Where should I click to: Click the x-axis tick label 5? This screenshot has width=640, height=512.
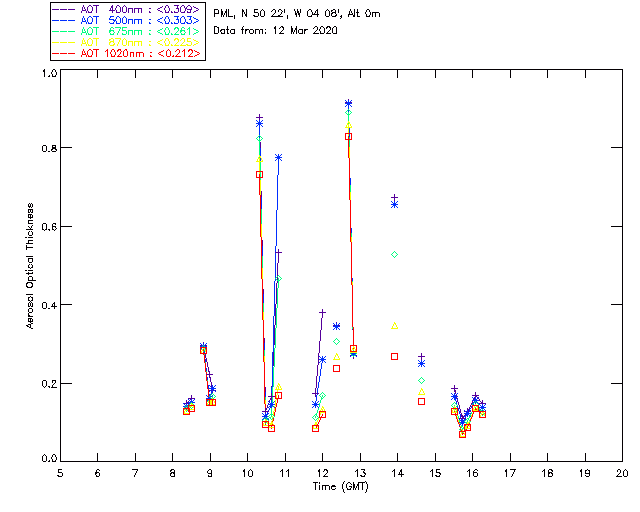point(60,472)
